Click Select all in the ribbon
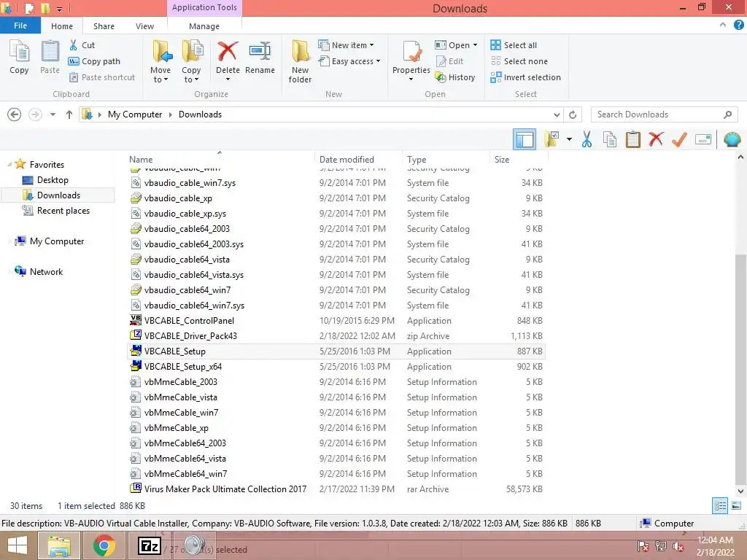This screenshot has height=560, width=747. (514, 45)
